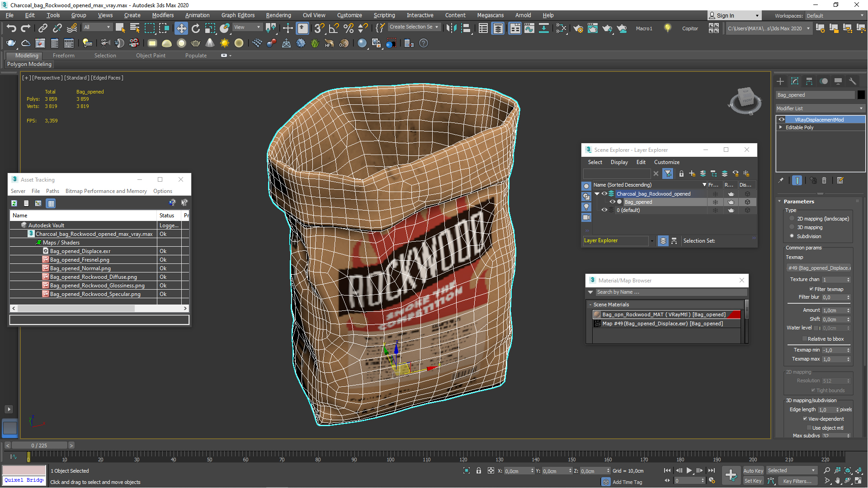Image resolution: width=868 pixels, height=488 pixels.
Task: Select the Select and Move tool
Action: 181,28
